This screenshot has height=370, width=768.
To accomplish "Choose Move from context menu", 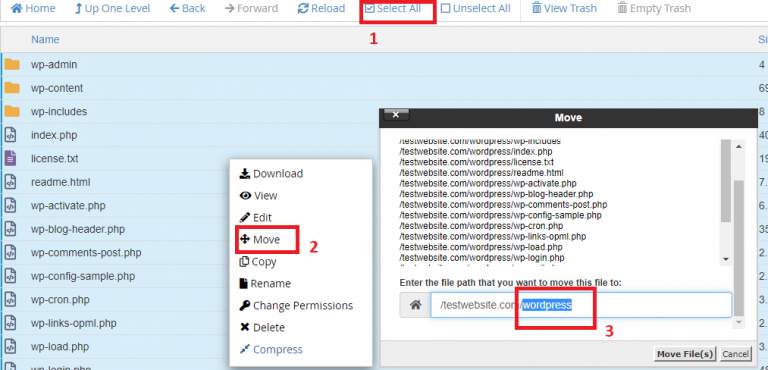I will point(260,240).
